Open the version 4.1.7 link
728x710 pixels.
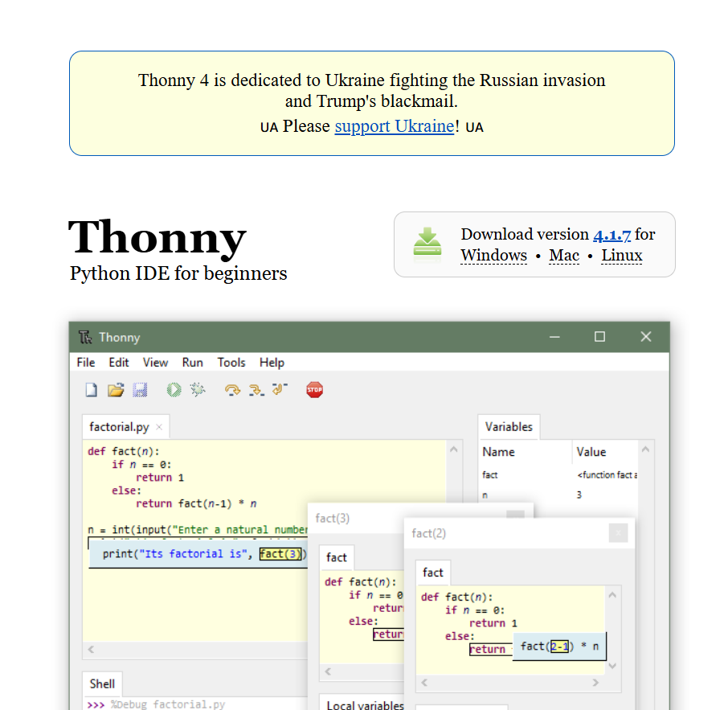pos(612,235)
